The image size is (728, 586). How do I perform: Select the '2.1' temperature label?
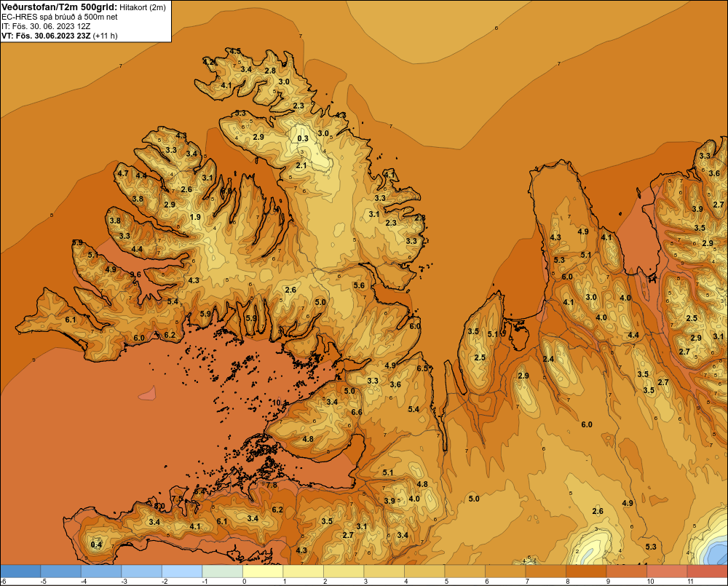(301, 165)
